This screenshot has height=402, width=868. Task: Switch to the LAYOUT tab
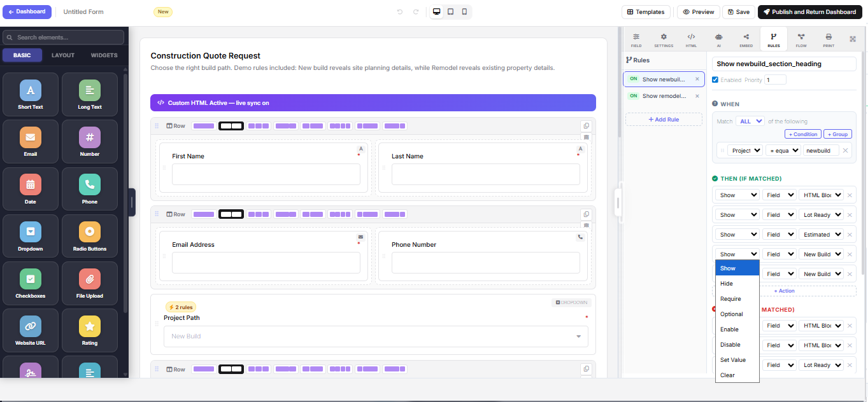click(x=63, y=55)
